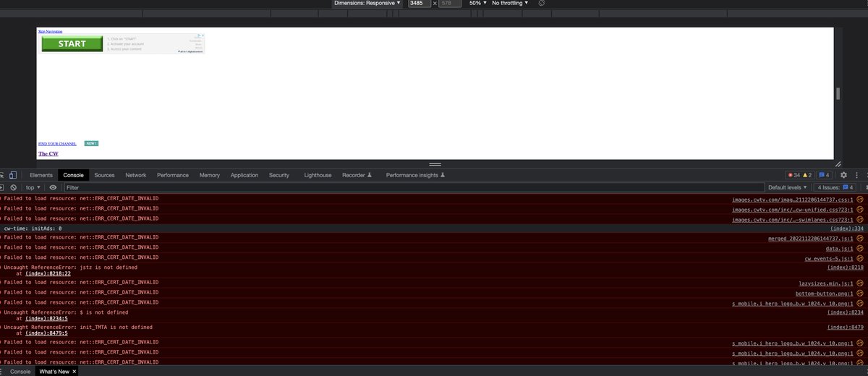The width and height of the screenshot is (868, 376).
Task: Open the Default levels dropdown
Action: (x=788, y=187)
